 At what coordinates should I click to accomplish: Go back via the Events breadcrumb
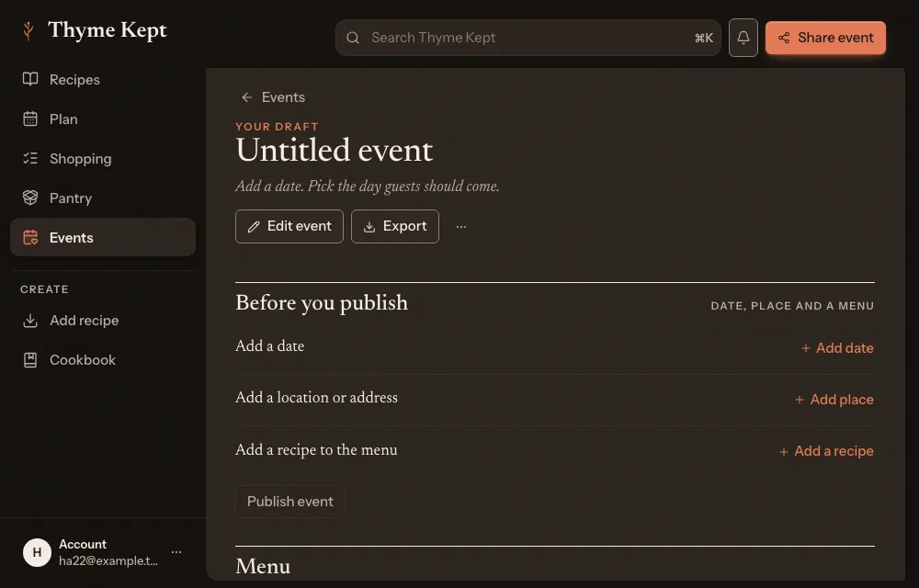pyautogui.click(x=273, y=97)
